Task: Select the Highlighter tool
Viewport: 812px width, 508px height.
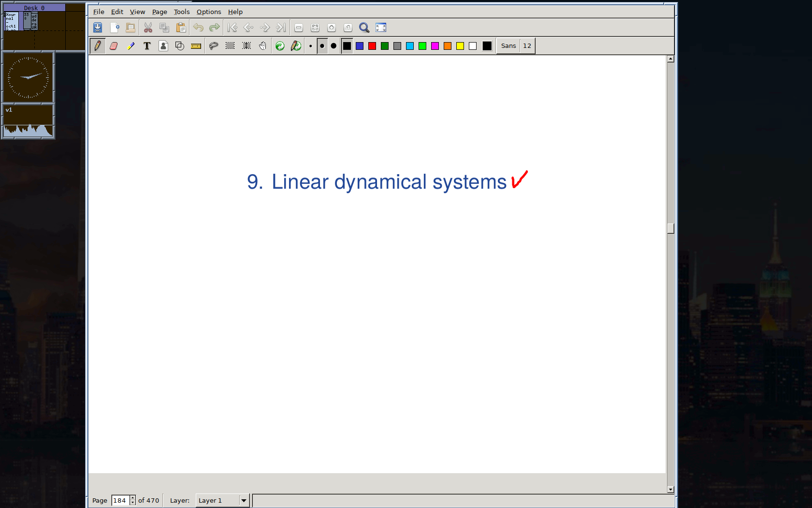Action: pos(130,46)
